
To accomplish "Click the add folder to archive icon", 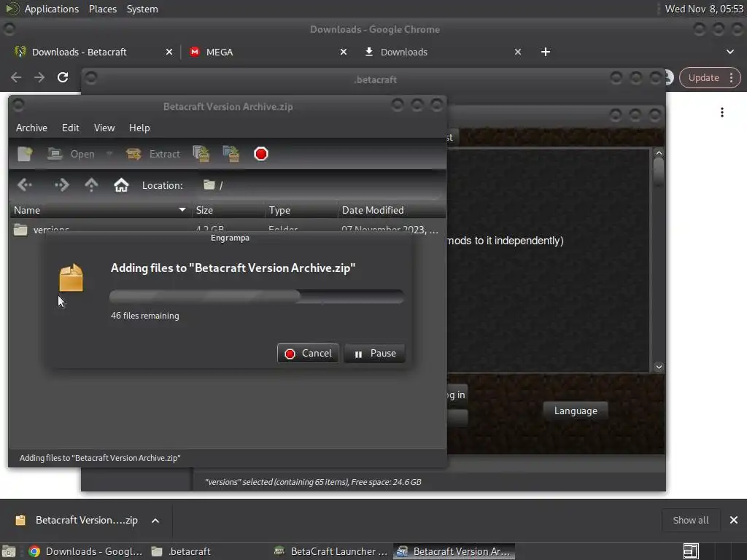I will point(231,154).
